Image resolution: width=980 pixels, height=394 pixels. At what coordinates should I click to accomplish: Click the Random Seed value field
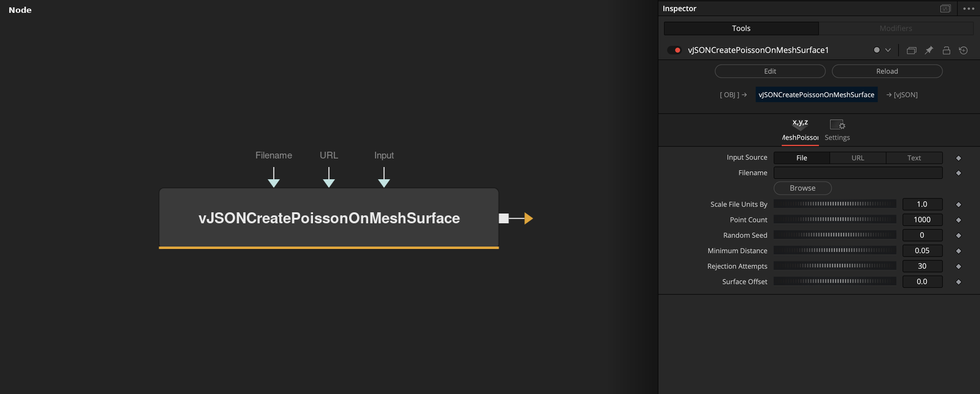(x=922, y=235)
